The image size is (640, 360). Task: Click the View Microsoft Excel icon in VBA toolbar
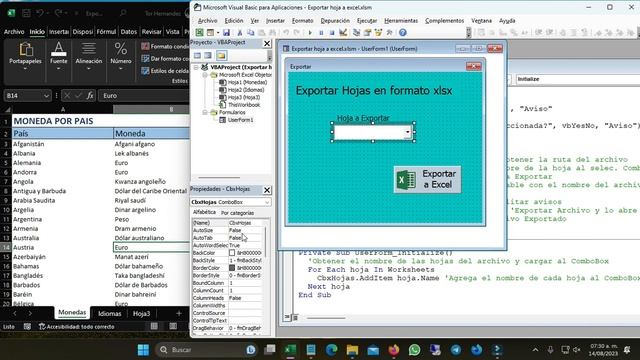click(x=199, y=33)
